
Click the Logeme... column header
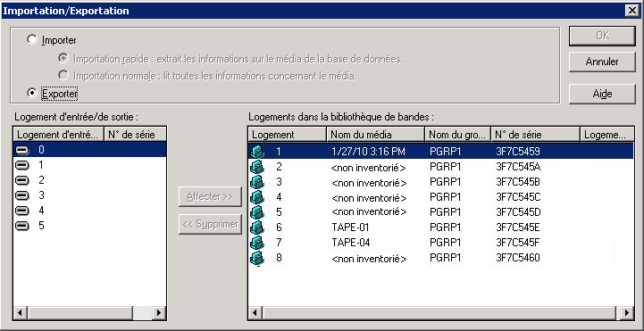(x=607, y=134)
